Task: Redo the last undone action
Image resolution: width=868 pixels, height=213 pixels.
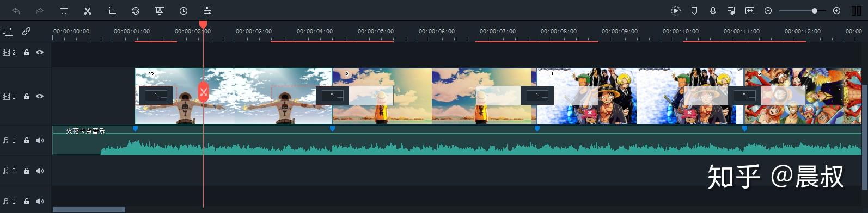Action: tap(39, 11)
